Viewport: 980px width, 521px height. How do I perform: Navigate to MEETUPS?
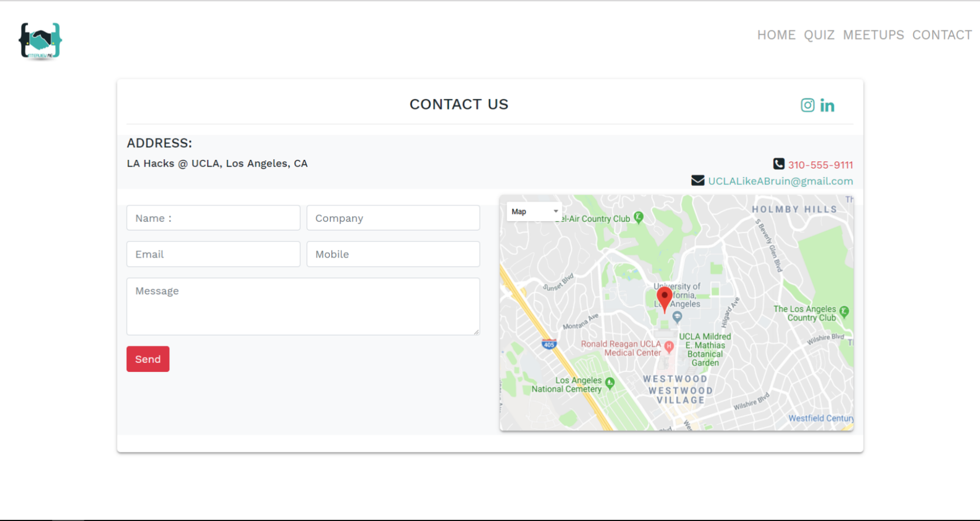873,35
